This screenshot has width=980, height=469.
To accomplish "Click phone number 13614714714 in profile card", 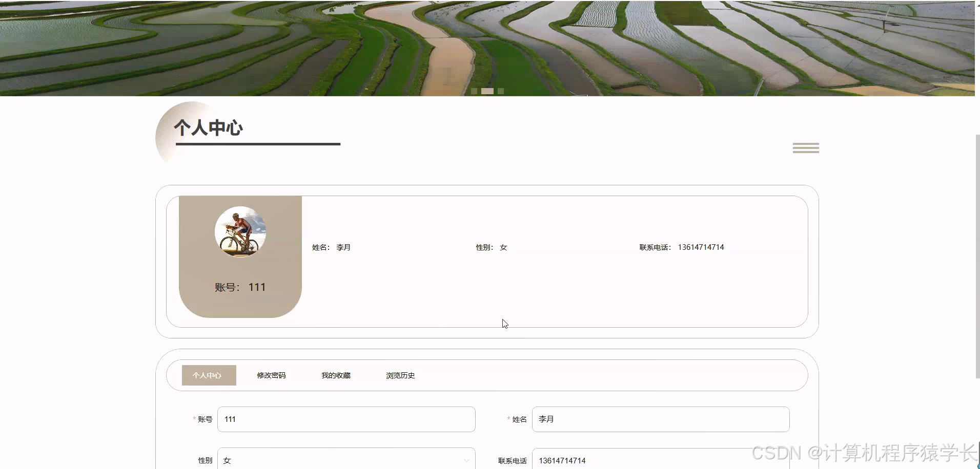I will click(x=701, y=247).
